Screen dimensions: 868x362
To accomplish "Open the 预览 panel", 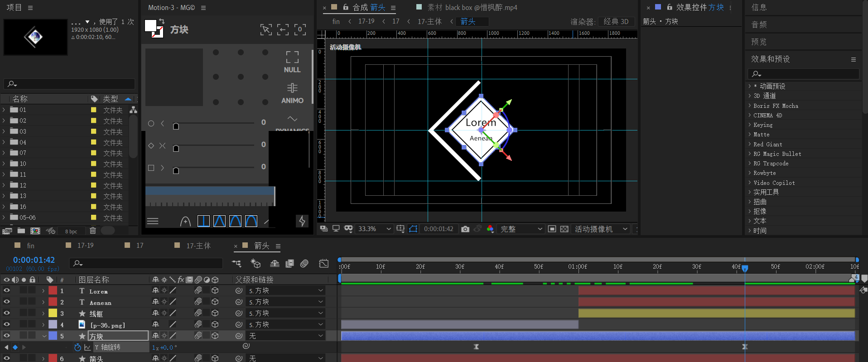I will click(759, 42).
